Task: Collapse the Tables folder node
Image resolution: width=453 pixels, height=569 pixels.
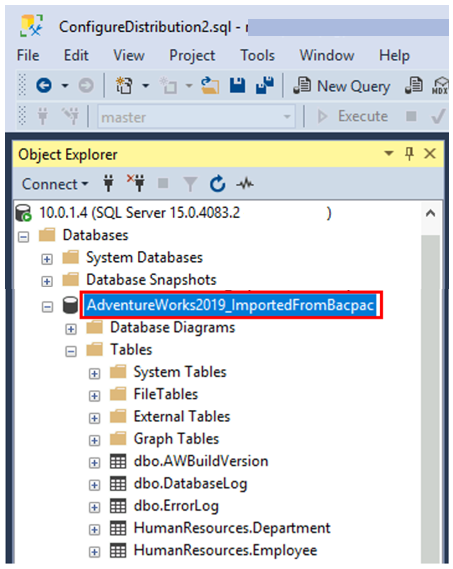Action: point(71,352)
